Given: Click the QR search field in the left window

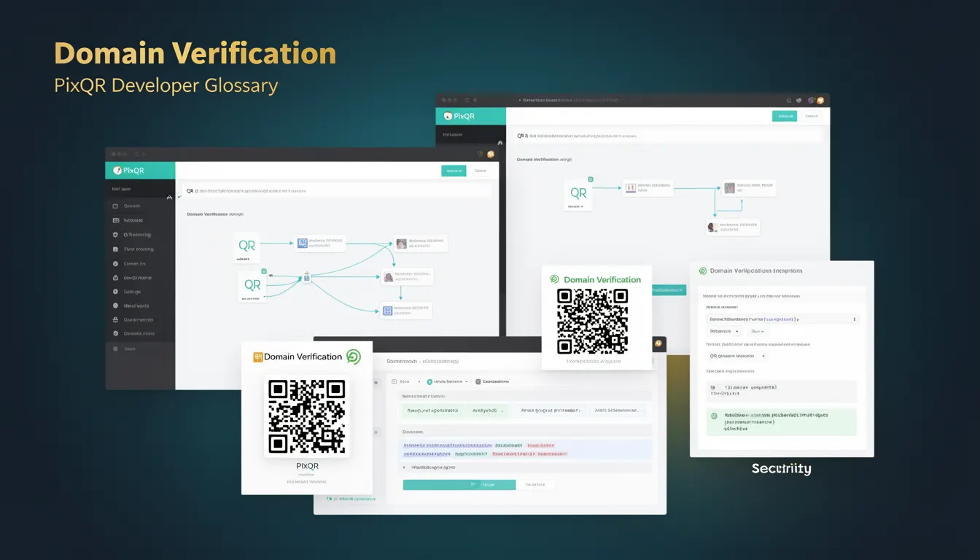Looking at the screenshot, I should (337, 190).
